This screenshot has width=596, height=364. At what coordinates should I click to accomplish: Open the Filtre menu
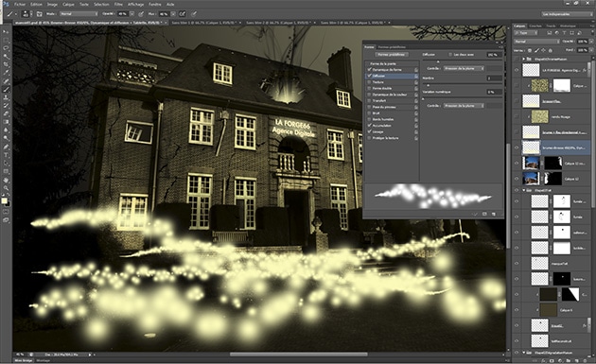118,5
